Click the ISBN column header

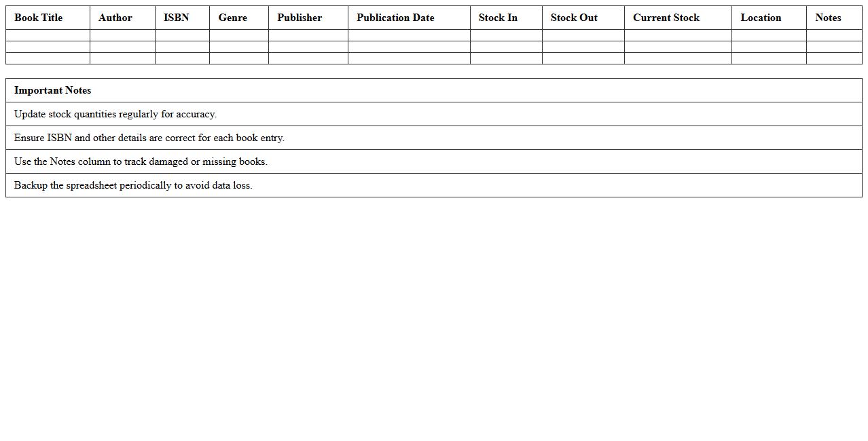(x=177, y=18)
